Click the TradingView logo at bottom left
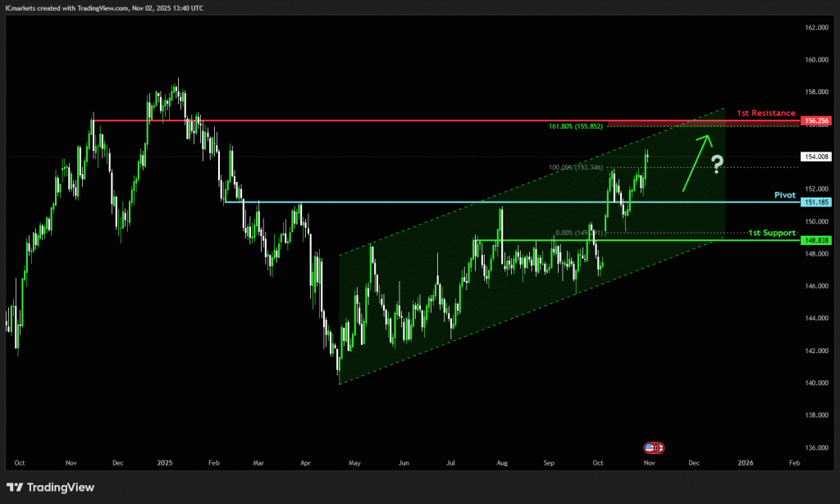840x504 pixels. tap(51, 488)
